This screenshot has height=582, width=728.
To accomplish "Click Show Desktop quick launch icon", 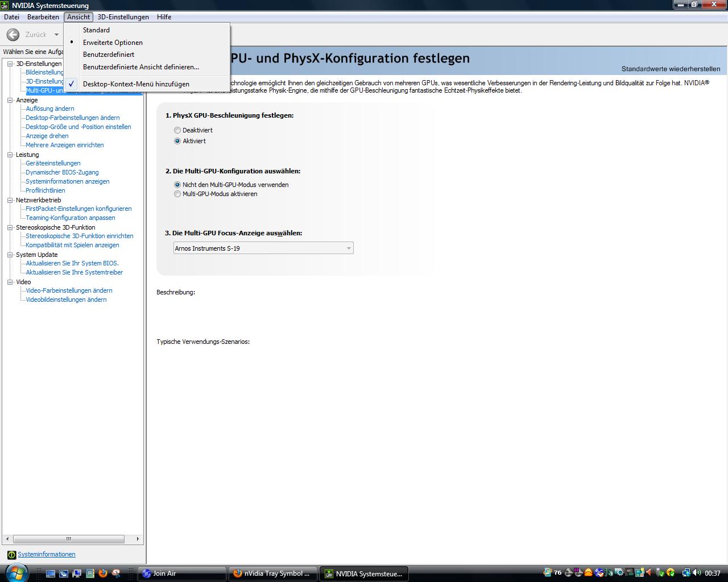I will click(x=51, y=573).
